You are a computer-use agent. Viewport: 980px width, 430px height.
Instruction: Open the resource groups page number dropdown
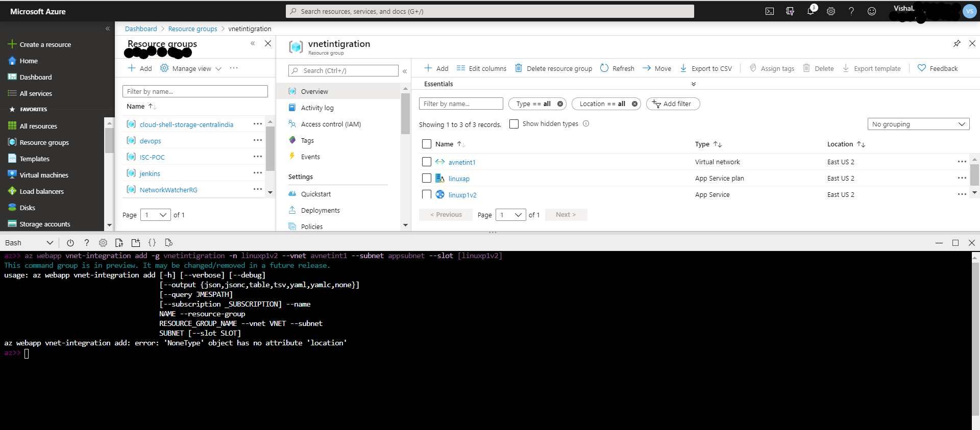pyautogui.click(x=156, y=215)
